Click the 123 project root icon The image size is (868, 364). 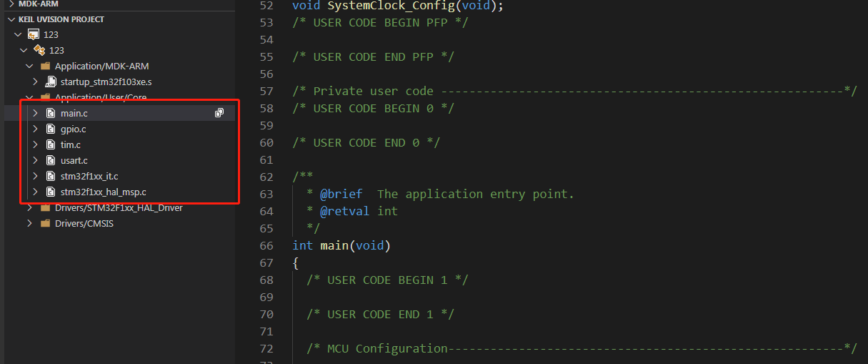[x=33, y=34]
